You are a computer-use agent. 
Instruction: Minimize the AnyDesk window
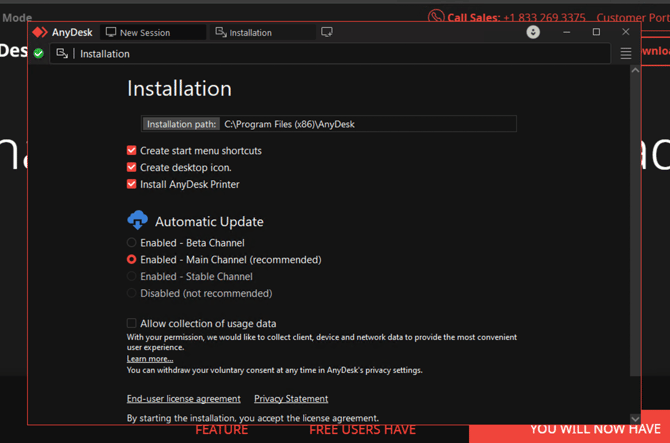point(567,32)
